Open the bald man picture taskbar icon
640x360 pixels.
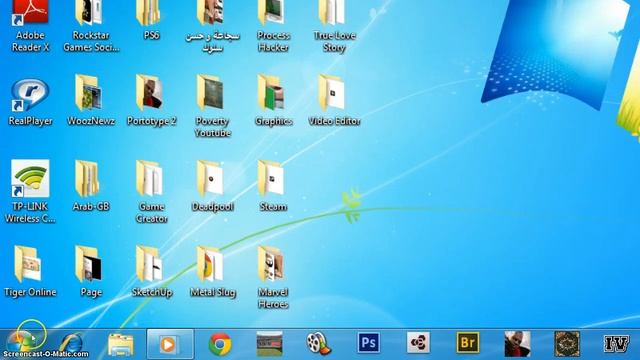click(517, 344)
